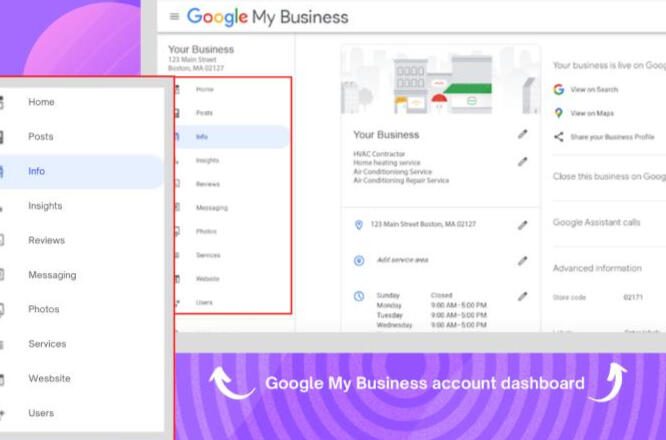Open Posts in enlarged sidebar menu

tap(41, 137)
